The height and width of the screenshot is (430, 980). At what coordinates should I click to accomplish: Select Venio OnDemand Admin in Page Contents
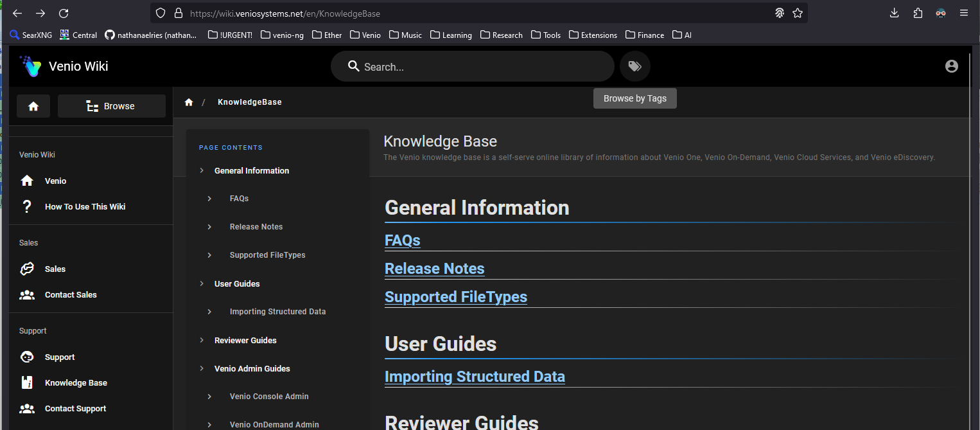point(274,424)
